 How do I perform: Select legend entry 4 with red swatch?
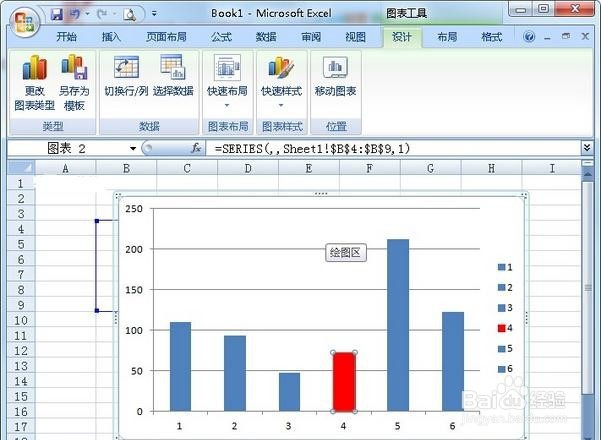point(505,328)
